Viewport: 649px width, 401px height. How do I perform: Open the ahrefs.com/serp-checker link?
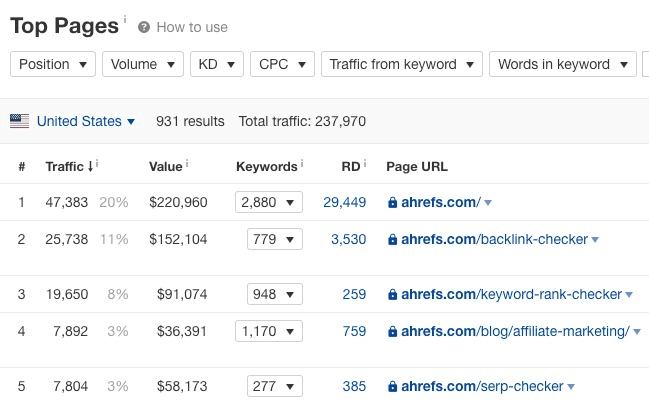[x=482, y=386]
